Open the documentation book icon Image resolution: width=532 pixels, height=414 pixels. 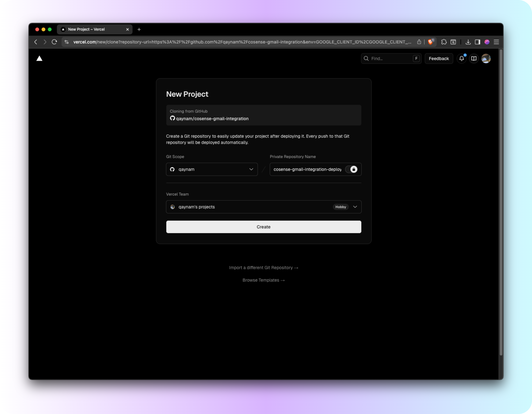pyautogui.click(x=474, y=58)
